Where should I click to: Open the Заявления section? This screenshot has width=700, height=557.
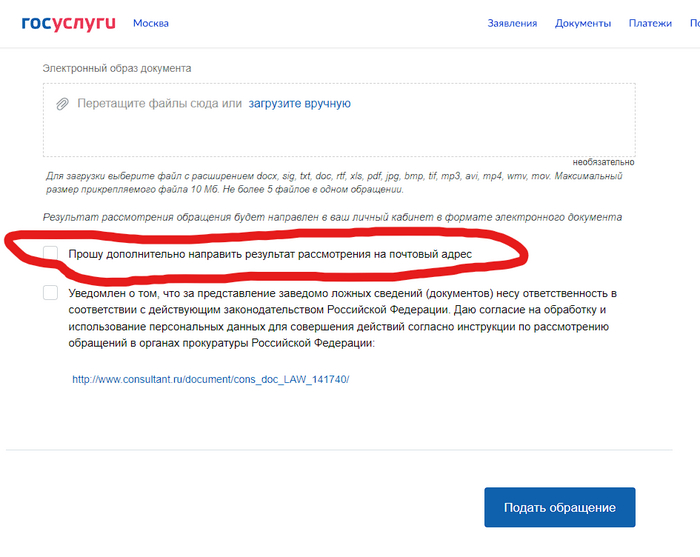[x=512, y=23]
